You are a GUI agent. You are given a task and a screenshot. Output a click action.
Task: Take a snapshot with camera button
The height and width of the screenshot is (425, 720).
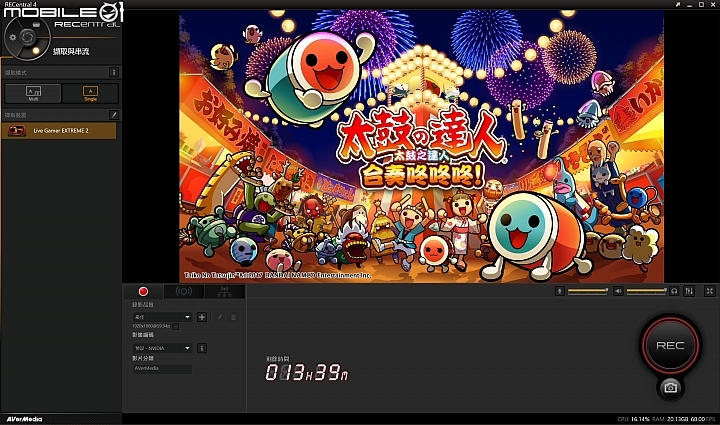[x=670, y=388]
